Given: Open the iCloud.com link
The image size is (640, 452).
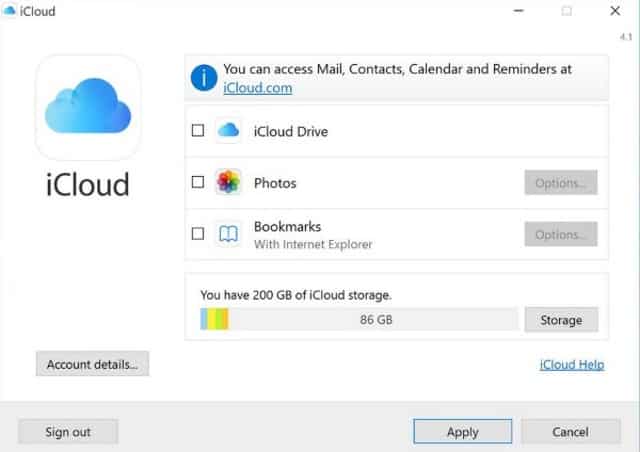Looking at the screenshot, I should click(x=258, y=88).
